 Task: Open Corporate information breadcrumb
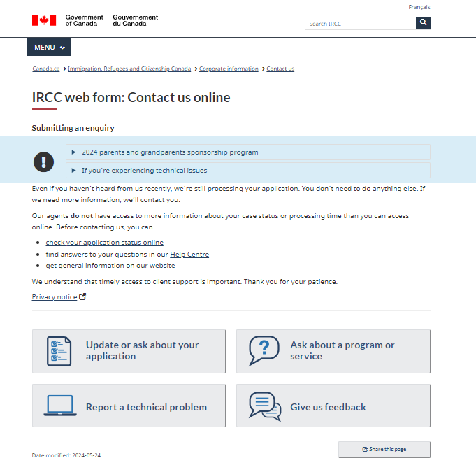click(229, 69)
